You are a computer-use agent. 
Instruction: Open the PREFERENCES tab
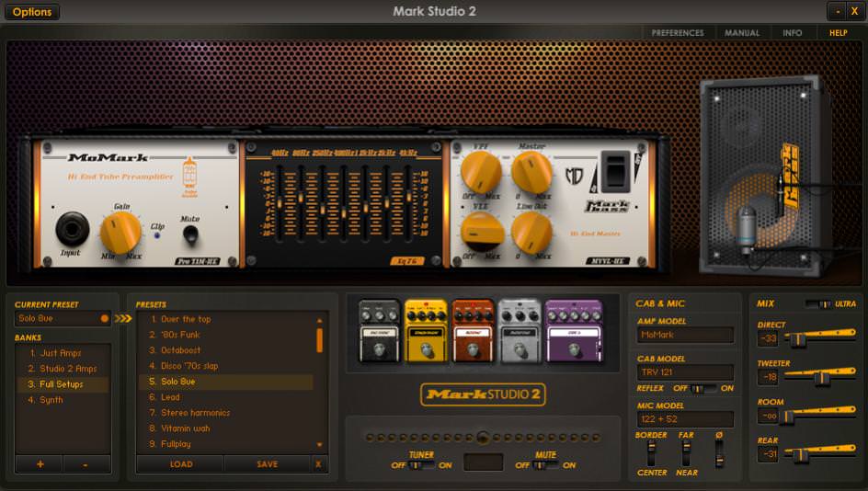point(678,33)
